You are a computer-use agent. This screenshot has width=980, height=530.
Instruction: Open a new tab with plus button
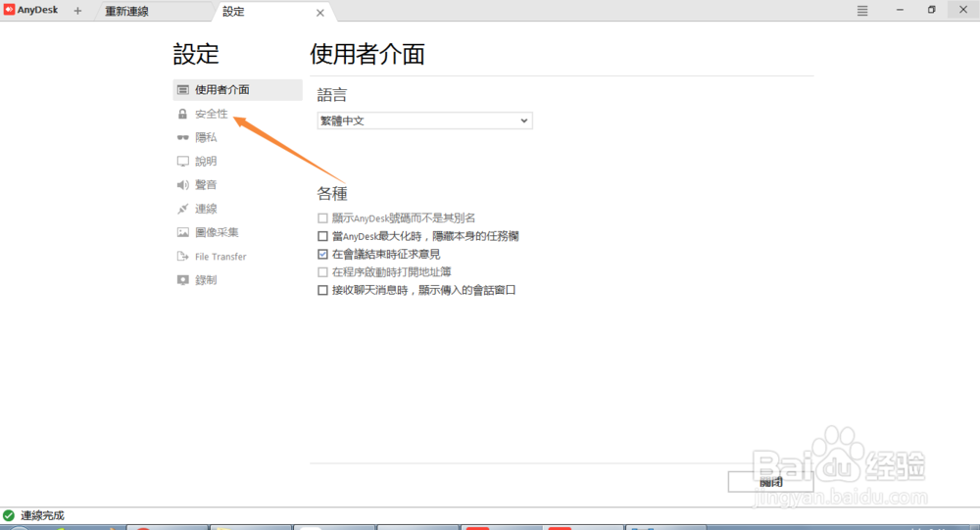pos(77,11)
